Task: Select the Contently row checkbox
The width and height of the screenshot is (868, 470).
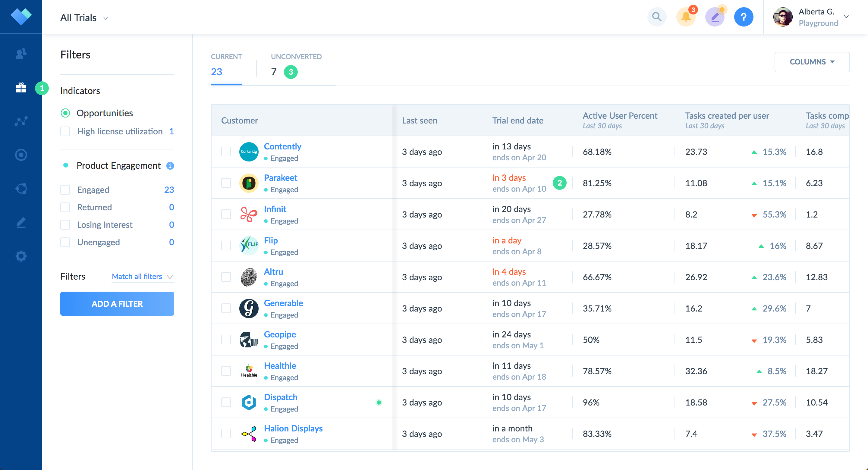Action: [x=226, y=152]
